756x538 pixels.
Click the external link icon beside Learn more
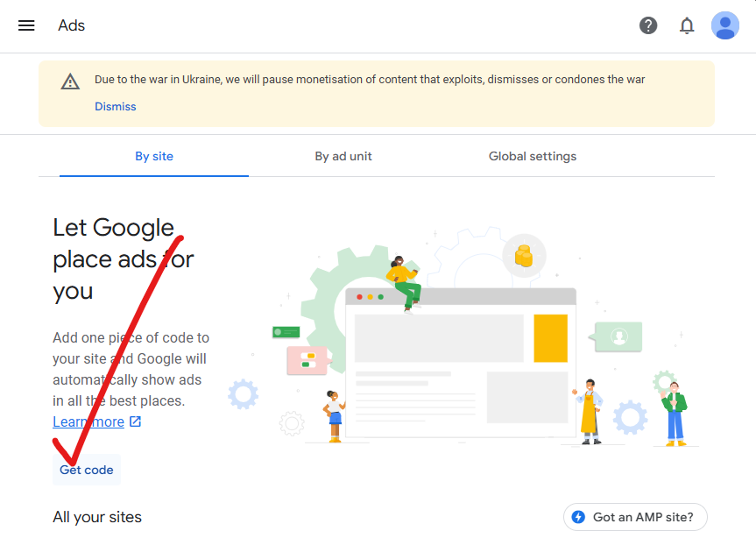click(x=136, y=421)
